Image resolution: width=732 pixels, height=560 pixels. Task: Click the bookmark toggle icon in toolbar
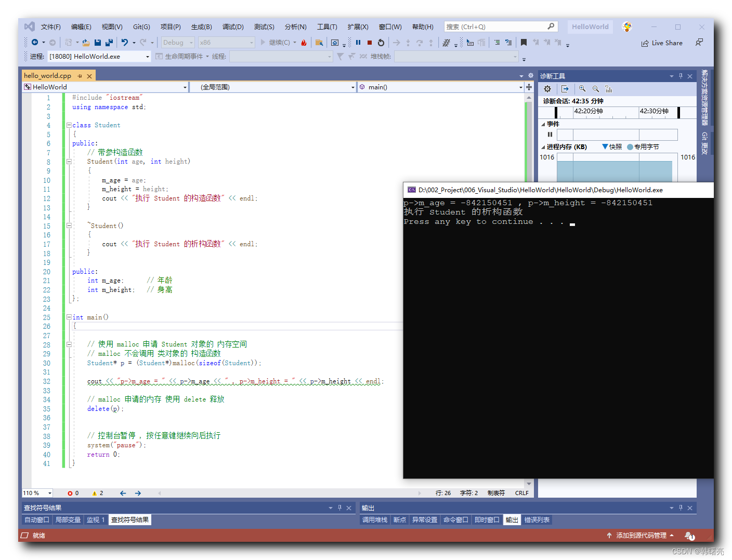pyautogui.click(x=524, y=43)
